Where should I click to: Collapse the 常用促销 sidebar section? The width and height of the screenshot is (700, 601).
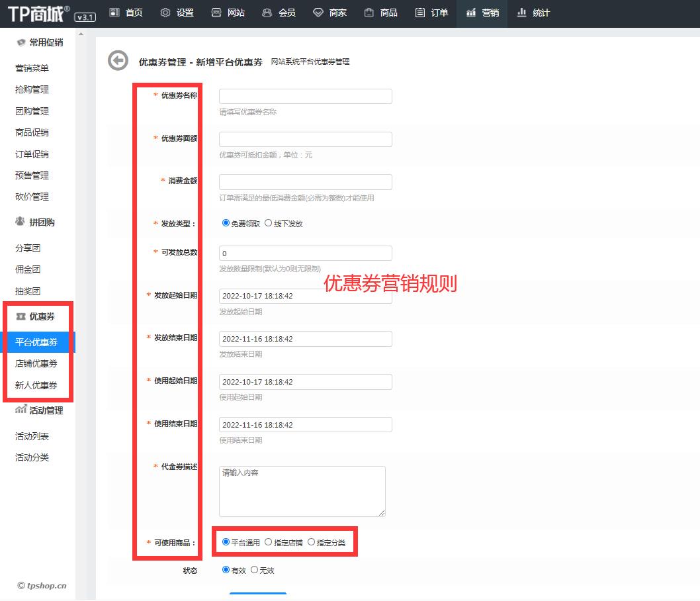pos(40,42)
